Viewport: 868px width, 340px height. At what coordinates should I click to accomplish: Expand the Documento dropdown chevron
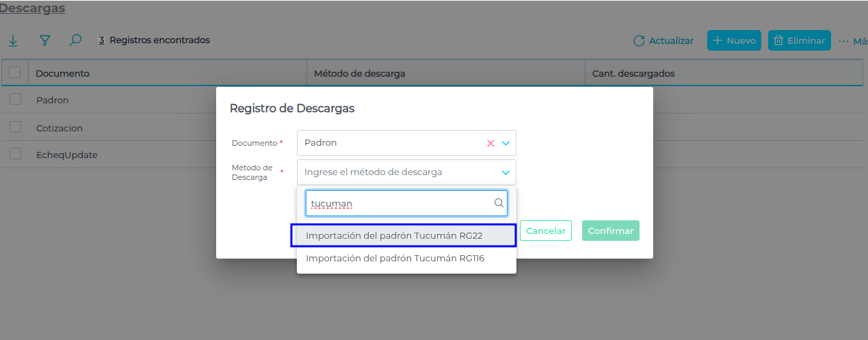pyautogui.click(x=506, y=143)
